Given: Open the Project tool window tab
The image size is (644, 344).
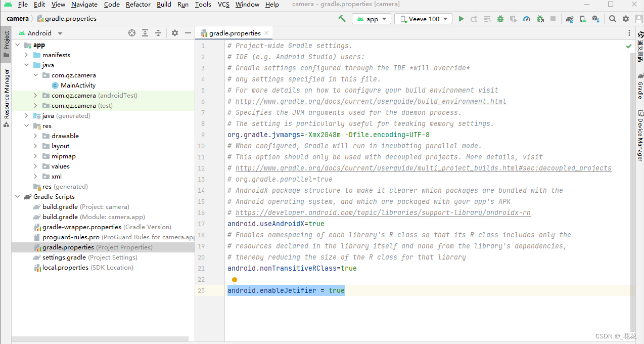Looking at the screenshot, I should (6, 45).
